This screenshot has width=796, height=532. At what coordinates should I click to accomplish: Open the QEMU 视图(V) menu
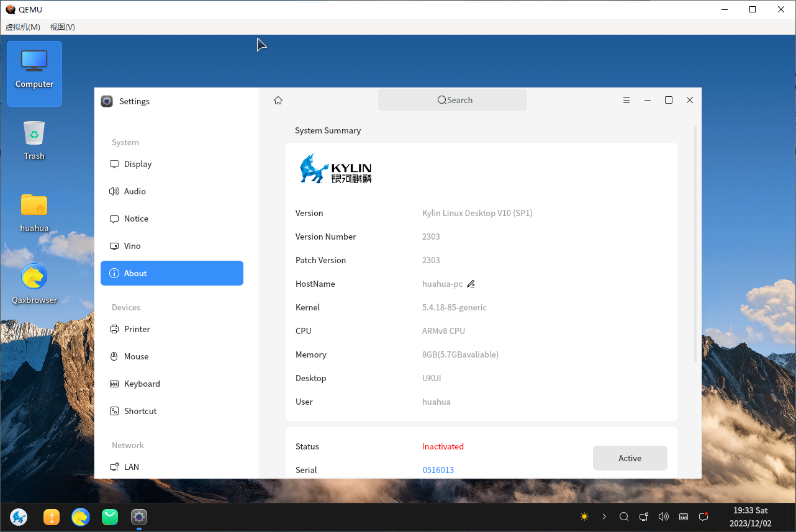[x=63, y=27]
